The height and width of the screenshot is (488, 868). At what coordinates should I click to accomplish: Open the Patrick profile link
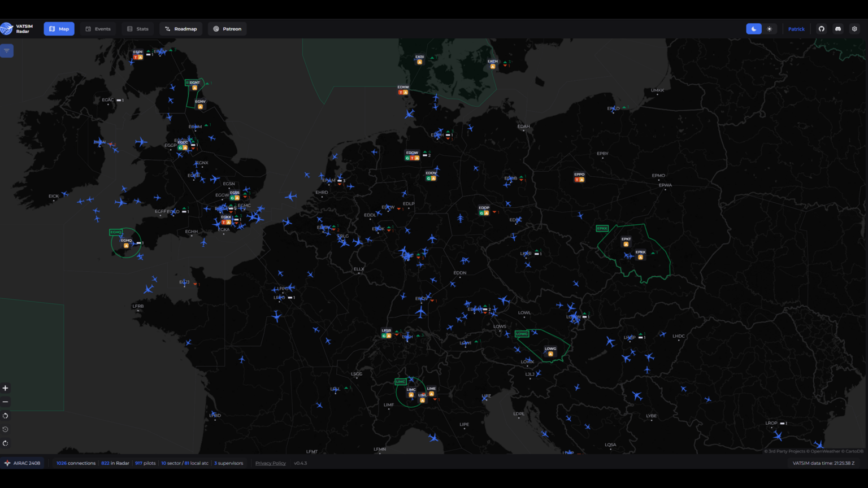[x=796, y=28]
